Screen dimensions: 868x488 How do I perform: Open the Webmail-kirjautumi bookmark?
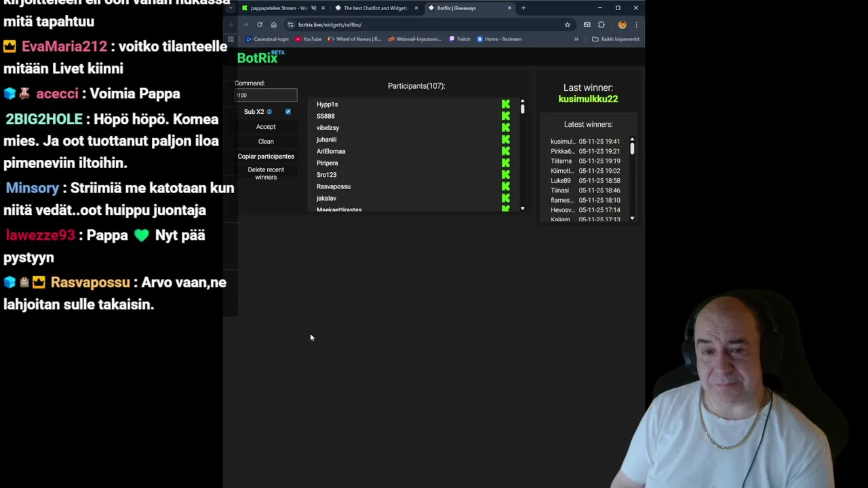coord(414,39)
